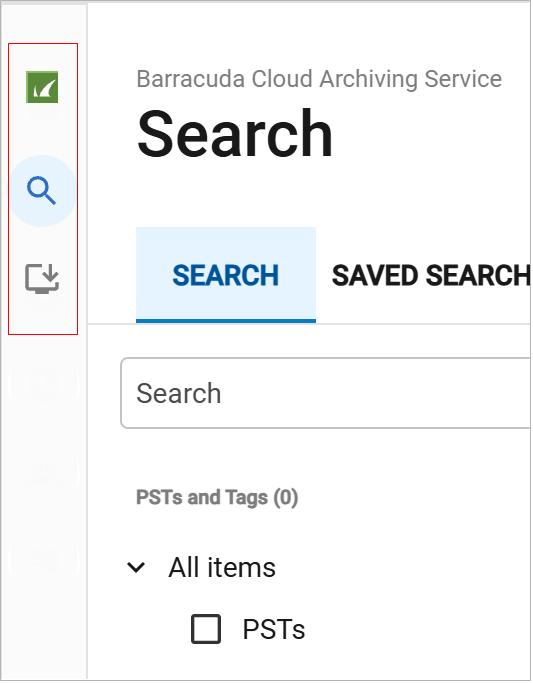Viewport: 533px width, 683px height.
Task: Click the (0) count beside PSTs and Tags
Action: point(286,497)
